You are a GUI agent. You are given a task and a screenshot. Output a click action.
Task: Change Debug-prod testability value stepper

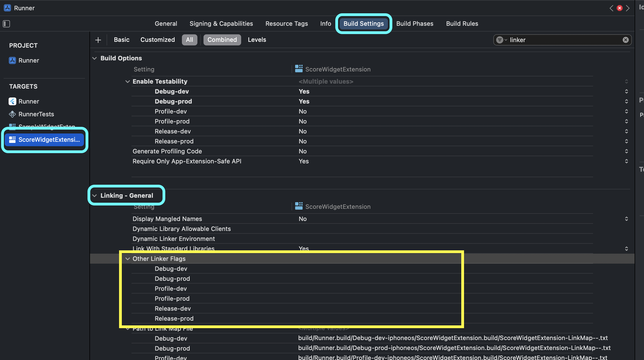pyautogui.click(x=626, y=101)
